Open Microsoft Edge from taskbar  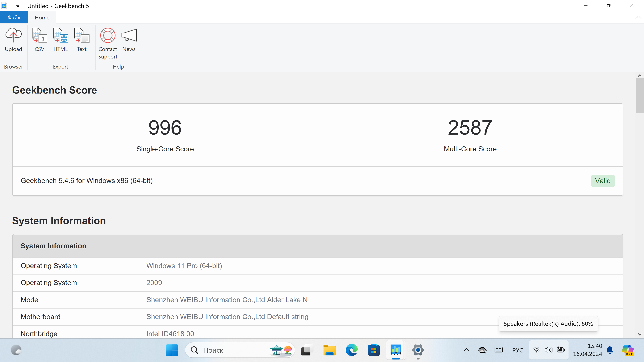(x=351, y=350)
